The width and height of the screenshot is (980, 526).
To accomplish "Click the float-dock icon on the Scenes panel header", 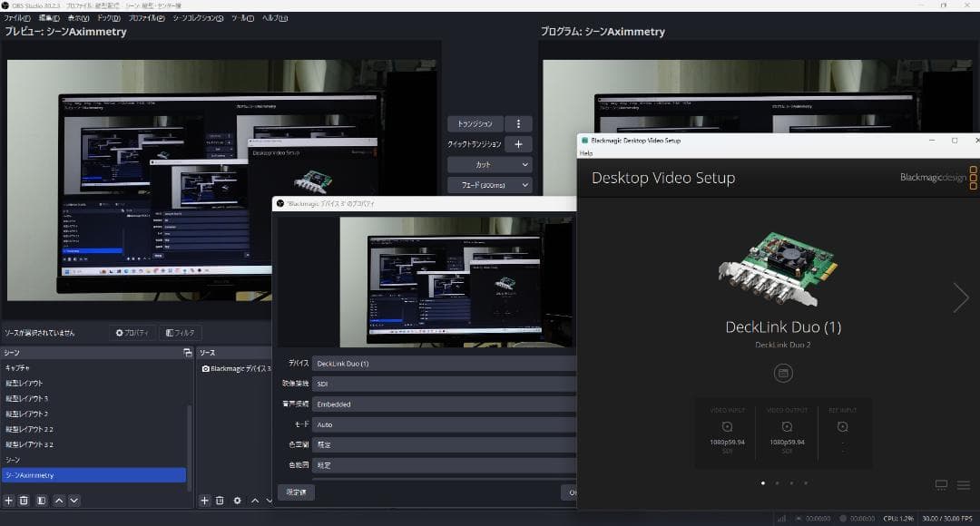I will pos(188,353).
